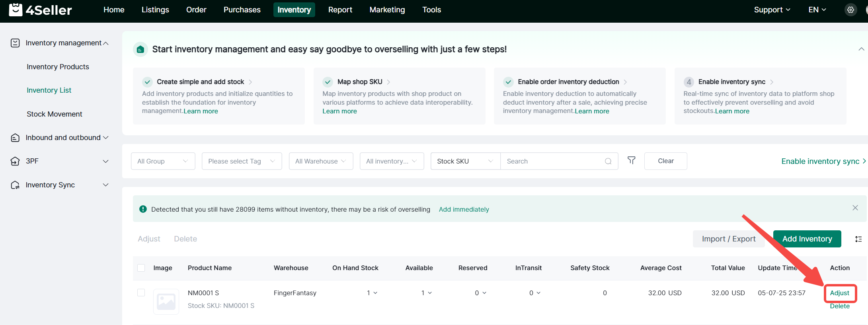This screenshot has width=868, height=325.
Task: Open settings gear in top bar
Action: (850, 10)
